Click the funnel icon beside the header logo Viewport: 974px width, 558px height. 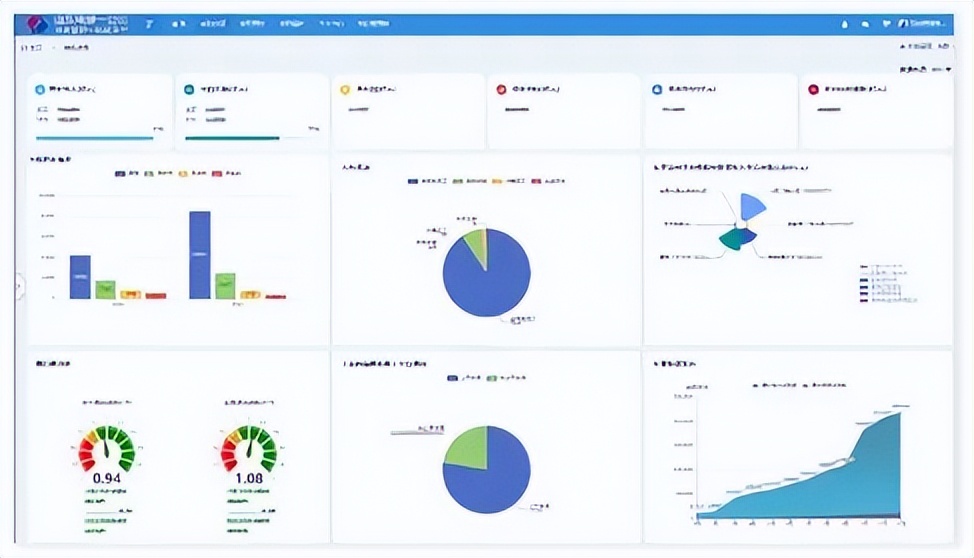(x=149, y=23)
